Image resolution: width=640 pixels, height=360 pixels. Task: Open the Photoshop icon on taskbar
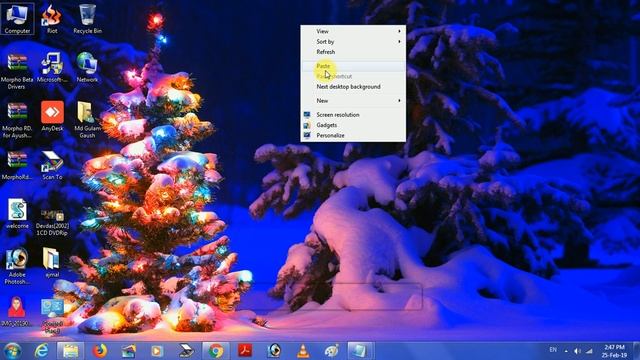[274, 351]
